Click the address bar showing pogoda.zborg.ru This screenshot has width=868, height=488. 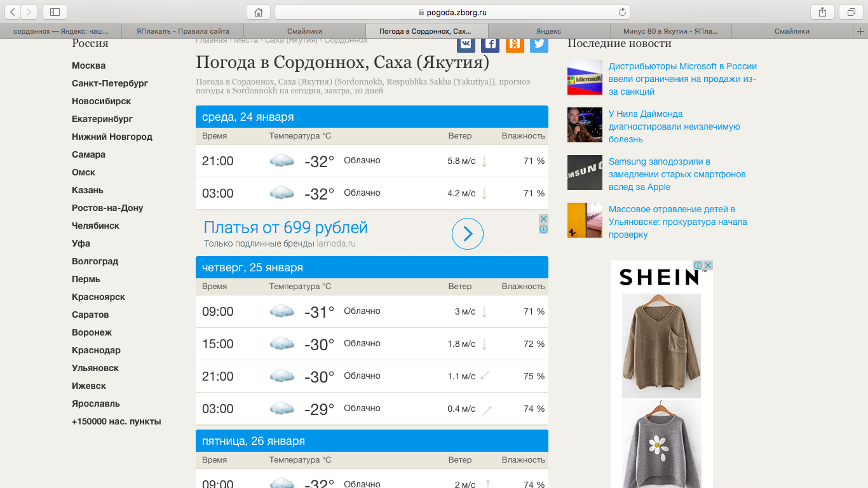tap(452, 11)
